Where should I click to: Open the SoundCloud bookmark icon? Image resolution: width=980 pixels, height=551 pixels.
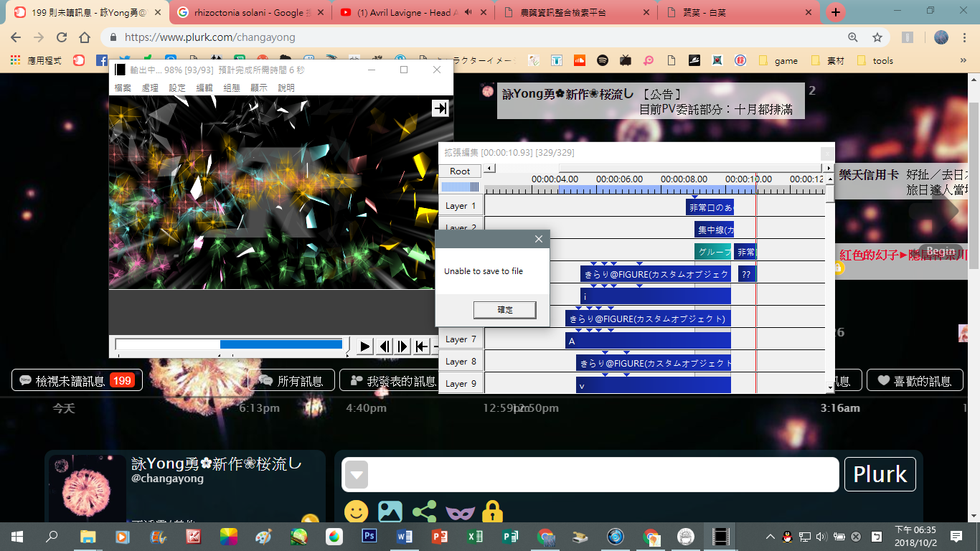(x=580, y=61)
